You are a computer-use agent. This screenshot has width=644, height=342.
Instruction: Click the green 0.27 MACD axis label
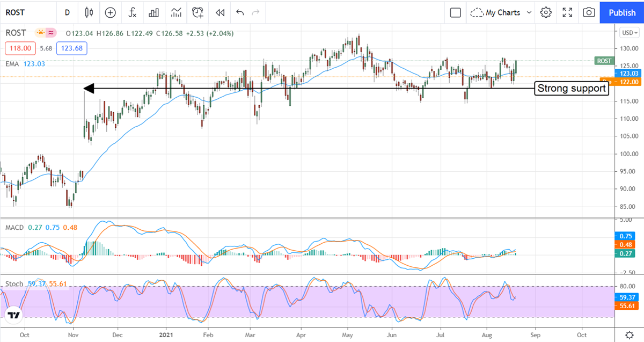625,254
